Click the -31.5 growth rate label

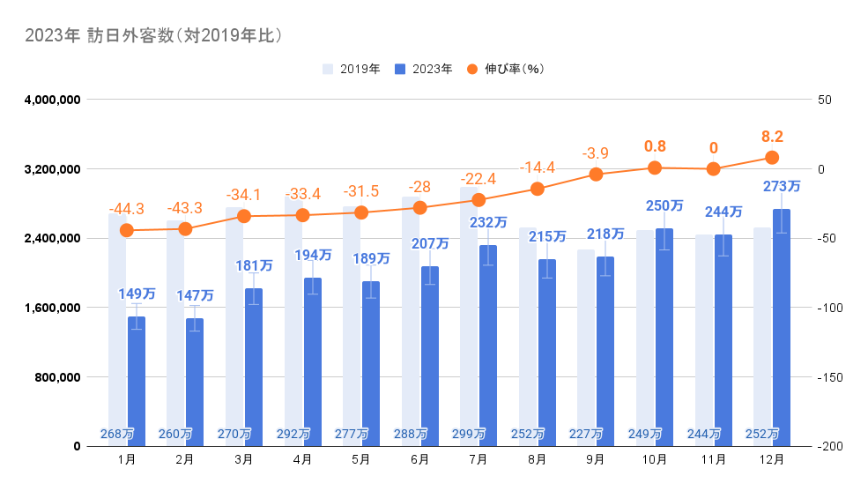pyautogui.click(x=361, y=191)
